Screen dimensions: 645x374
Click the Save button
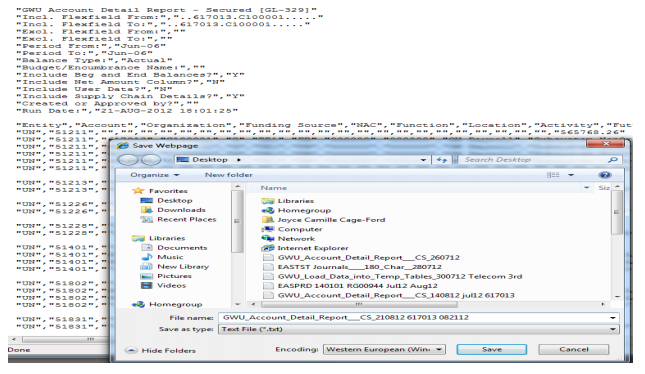point(492,349)
